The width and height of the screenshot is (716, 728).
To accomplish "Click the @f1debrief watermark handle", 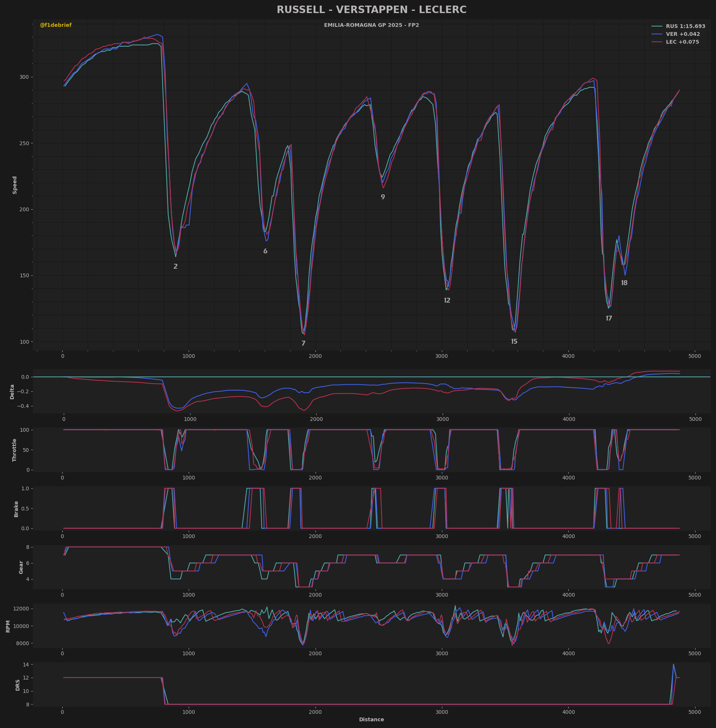I will click(x=56, y=25).
